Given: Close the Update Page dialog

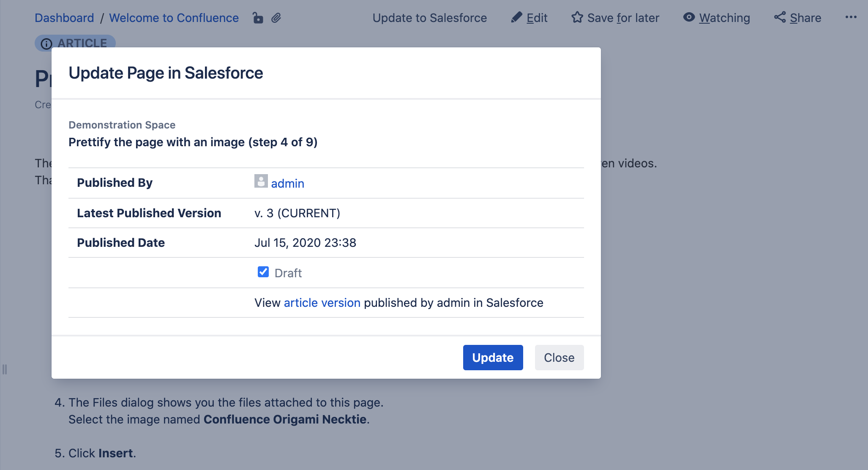Looking at the screenshot, I should (x=559, y=358).
